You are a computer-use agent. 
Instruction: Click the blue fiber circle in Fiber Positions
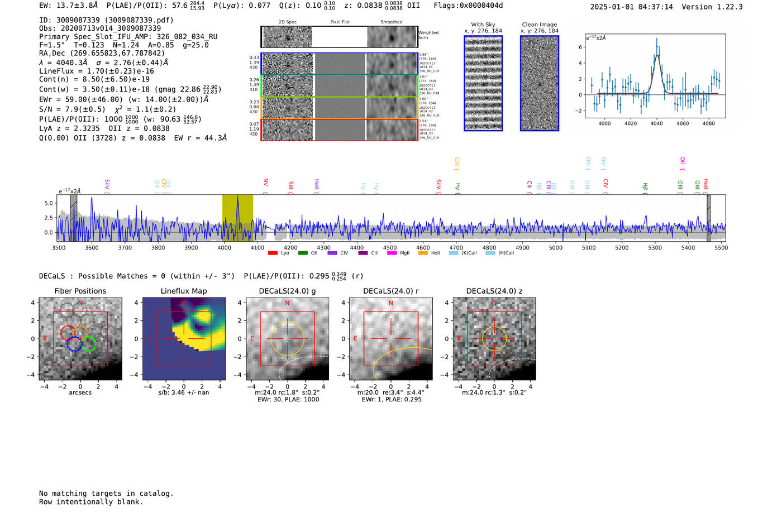click(74, 344)
